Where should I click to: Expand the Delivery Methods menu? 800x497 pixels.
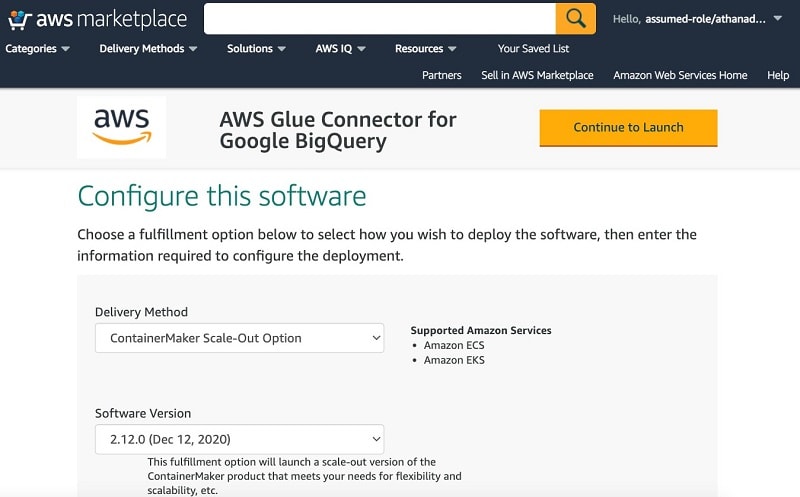[148, 48]
